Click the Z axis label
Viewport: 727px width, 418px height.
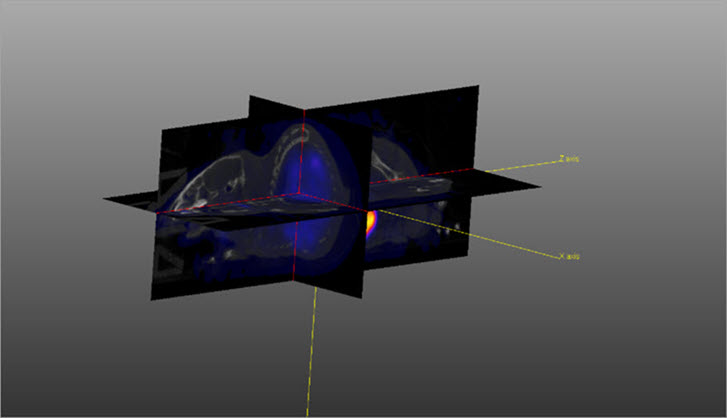click(x=569, y=158)
